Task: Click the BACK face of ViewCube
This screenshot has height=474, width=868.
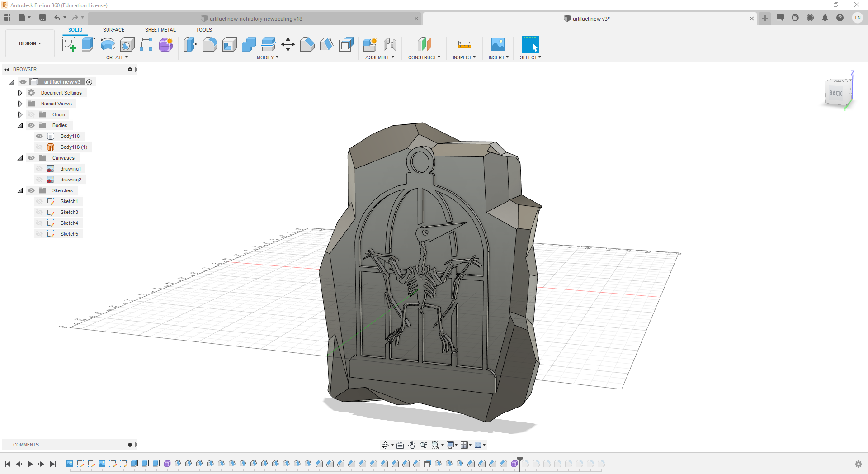Action: (836, 93)
